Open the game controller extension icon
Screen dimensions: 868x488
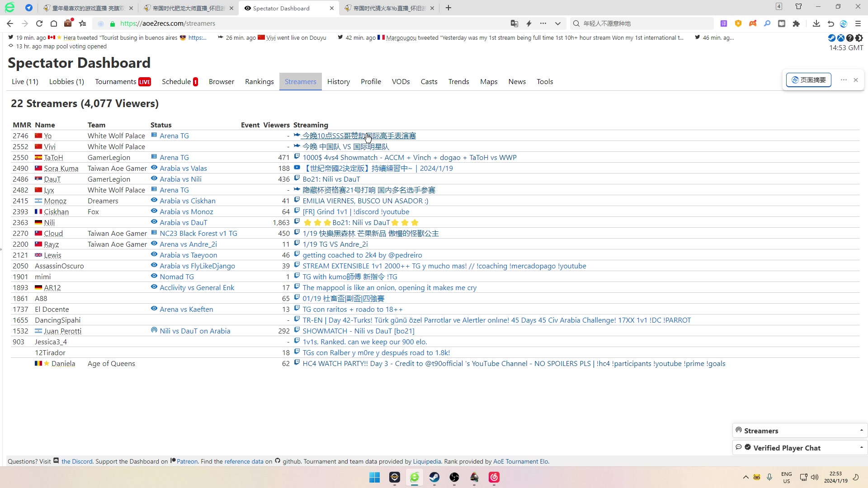point(753,23)
